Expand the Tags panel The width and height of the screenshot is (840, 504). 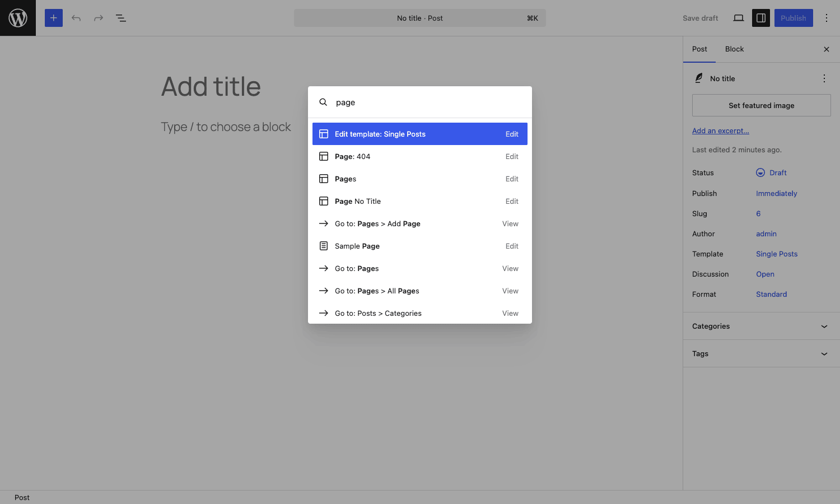(762, 353)
